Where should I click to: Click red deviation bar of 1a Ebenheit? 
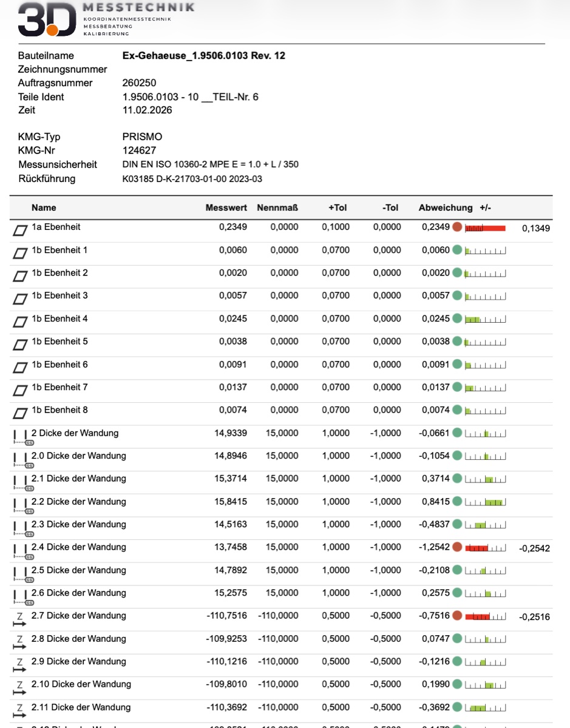(x=485, y=228)
